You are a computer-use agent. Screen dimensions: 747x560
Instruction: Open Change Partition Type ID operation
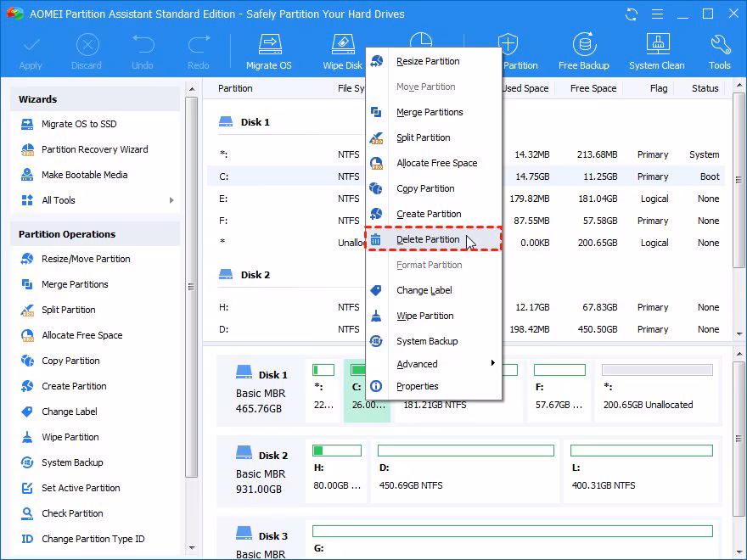pos(93,539)
